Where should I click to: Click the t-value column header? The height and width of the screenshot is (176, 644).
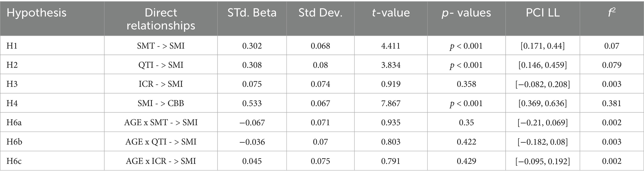point(391,13)
